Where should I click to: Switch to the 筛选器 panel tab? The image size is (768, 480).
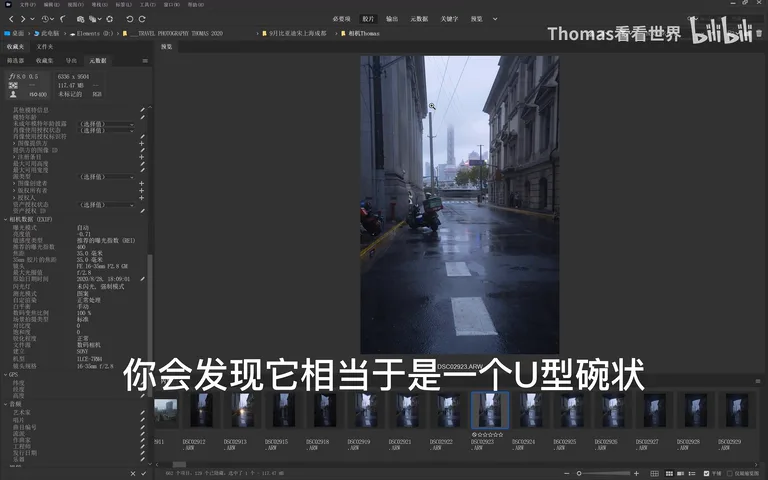coord(15,61)
